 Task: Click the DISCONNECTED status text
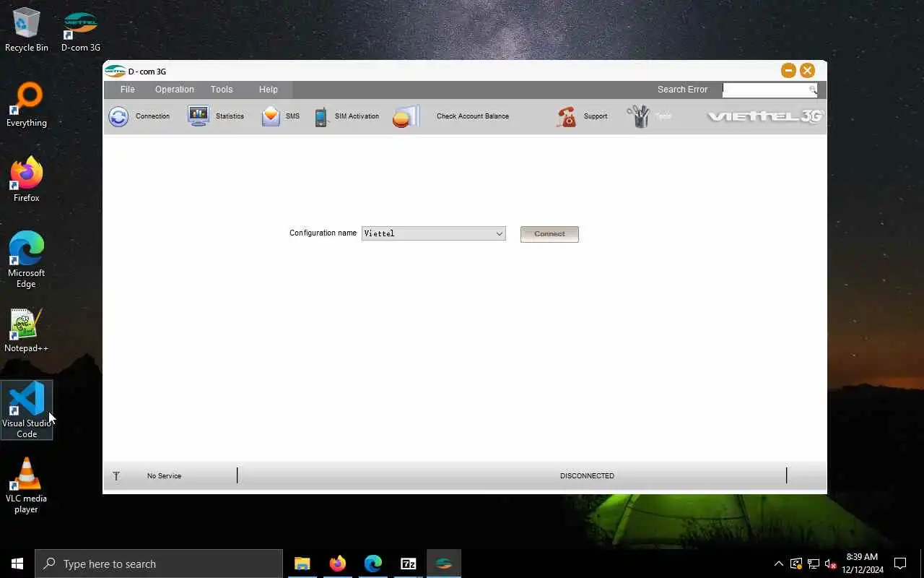click(x=587, y=475)
